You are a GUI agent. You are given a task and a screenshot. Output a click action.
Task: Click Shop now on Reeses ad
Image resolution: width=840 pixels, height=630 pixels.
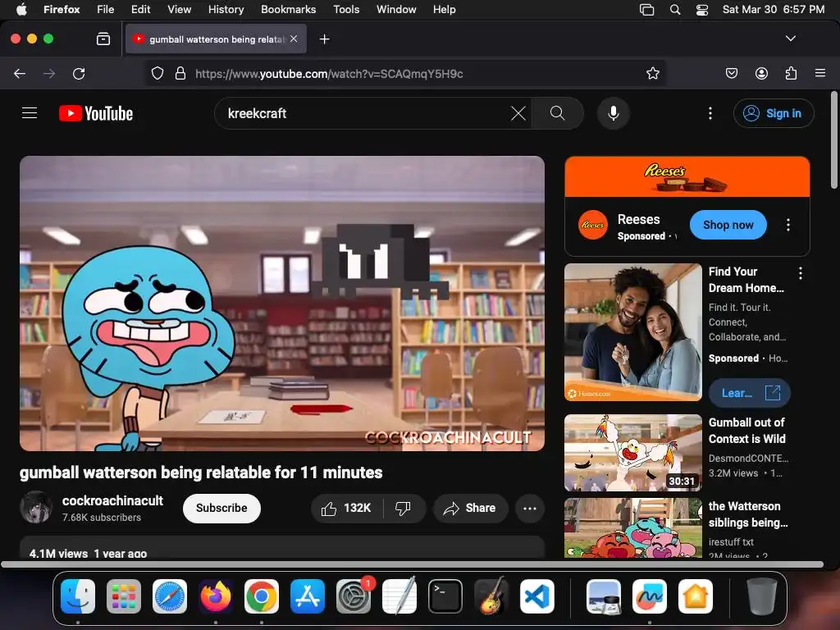click(x=728, y=225)
